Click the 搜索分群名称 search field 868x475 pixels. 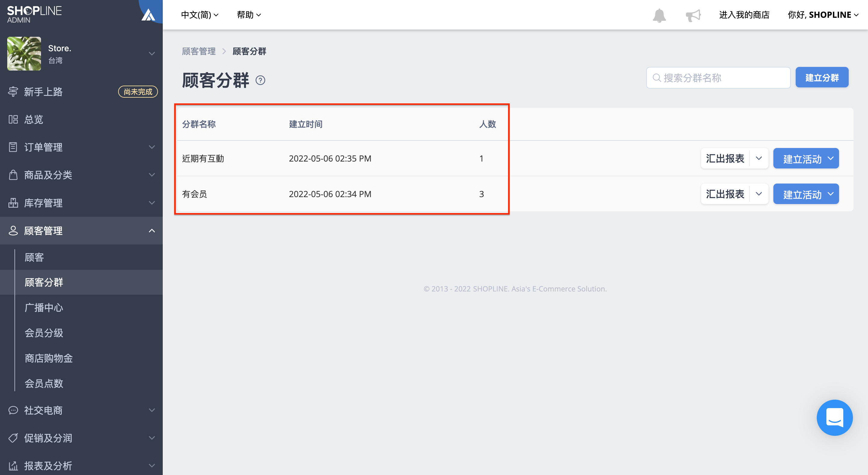[718, 78]
